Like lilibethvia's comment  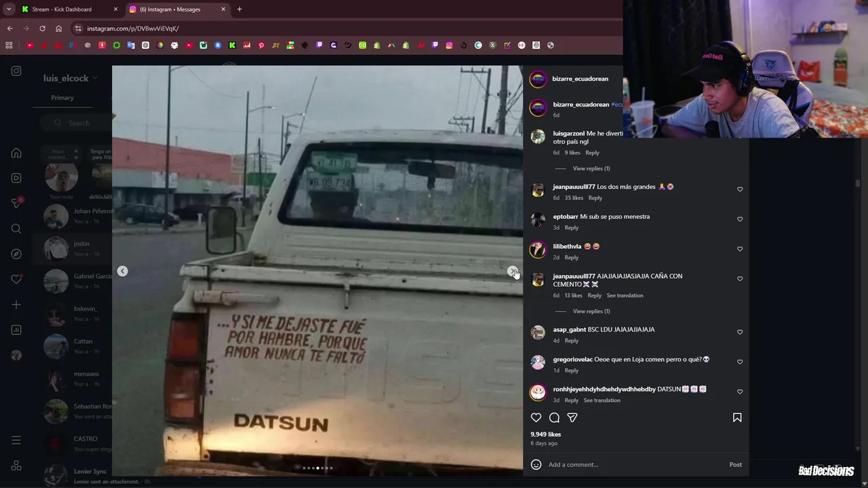(740, 249)
